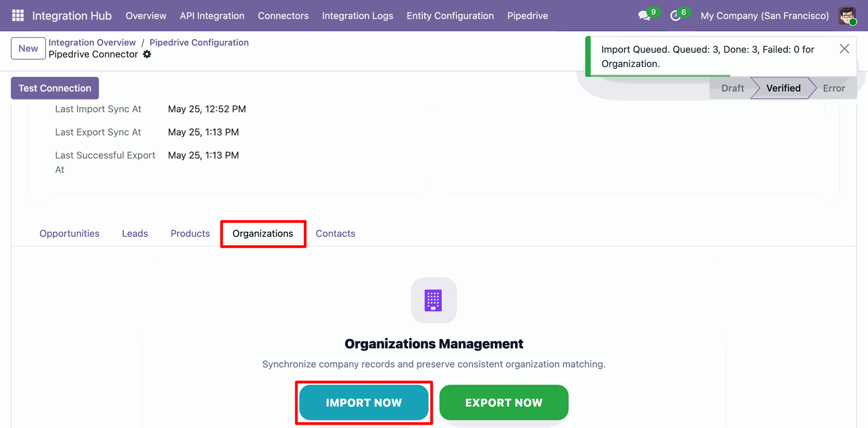Click the IMPORT NOW button
868x428 pixels.
point(364,403)
